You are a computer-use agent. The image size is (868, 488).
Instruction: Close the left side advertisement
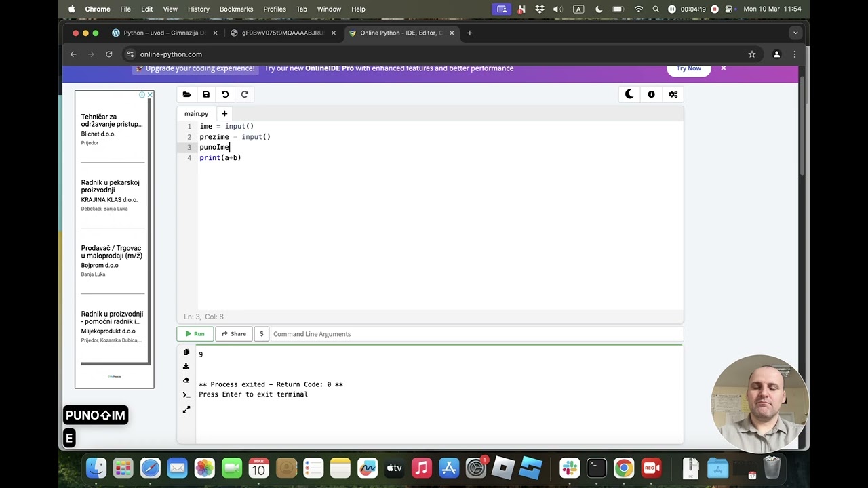(150, 95)
